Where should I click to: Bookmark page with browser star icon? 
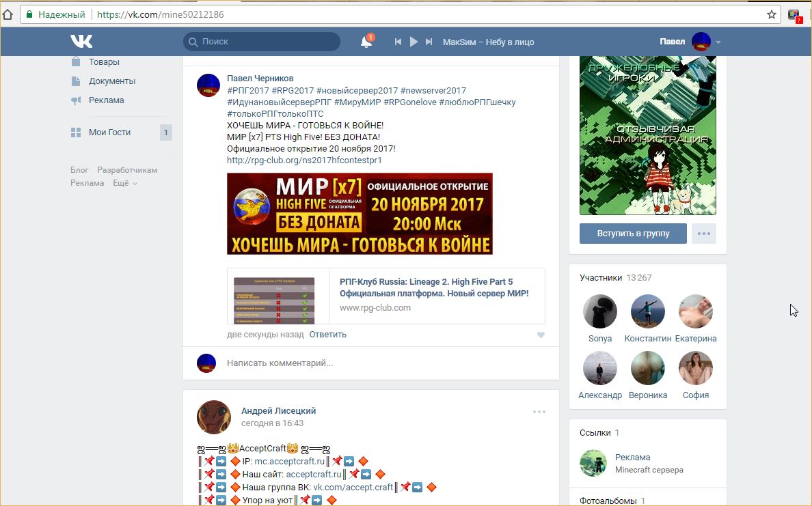(x=772, y=14)
